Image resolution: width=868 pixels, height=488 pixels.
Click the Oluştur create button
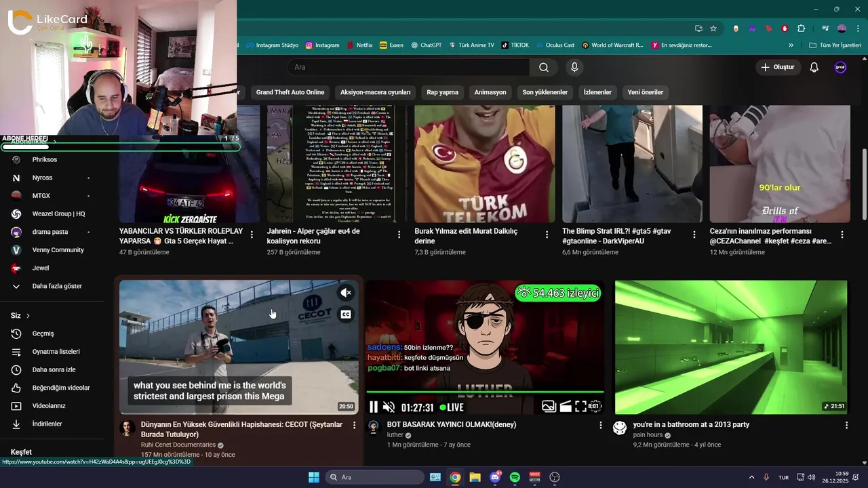click(x=778, y=67)
